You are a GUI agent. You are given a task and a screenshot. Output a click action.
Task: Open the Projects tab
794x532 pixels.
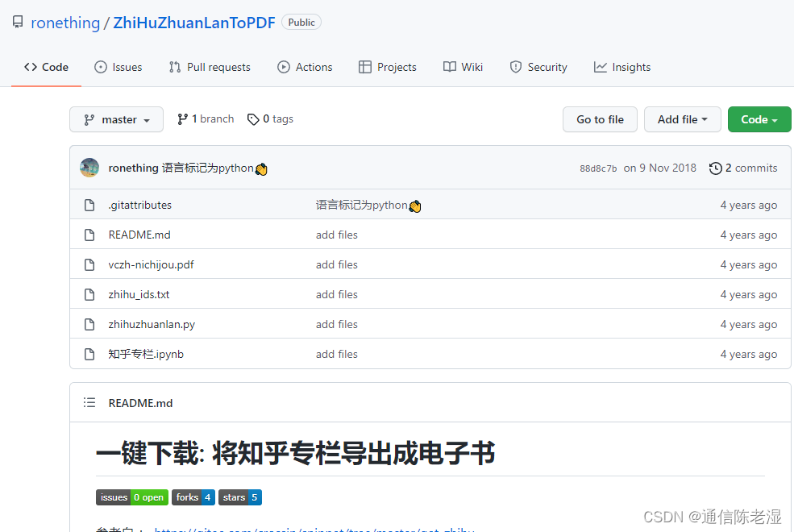coord(388,67)
